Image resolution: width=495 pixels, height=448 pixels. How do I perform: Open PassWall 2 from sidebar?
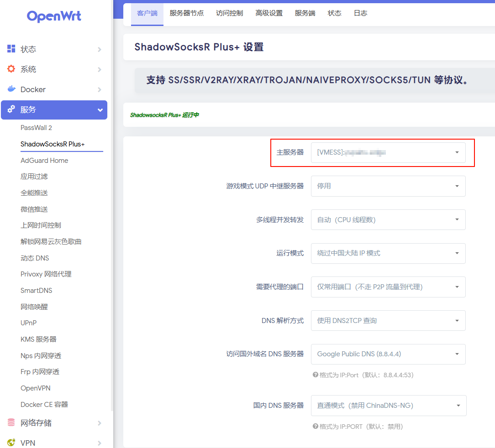click(36, 128)
